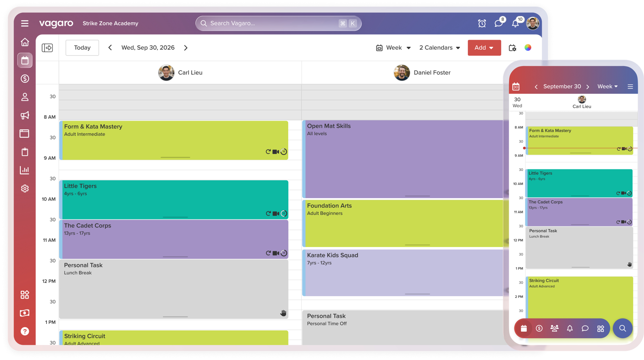
Task: Open the Little Tigers class block
Action: click(174, 200)
